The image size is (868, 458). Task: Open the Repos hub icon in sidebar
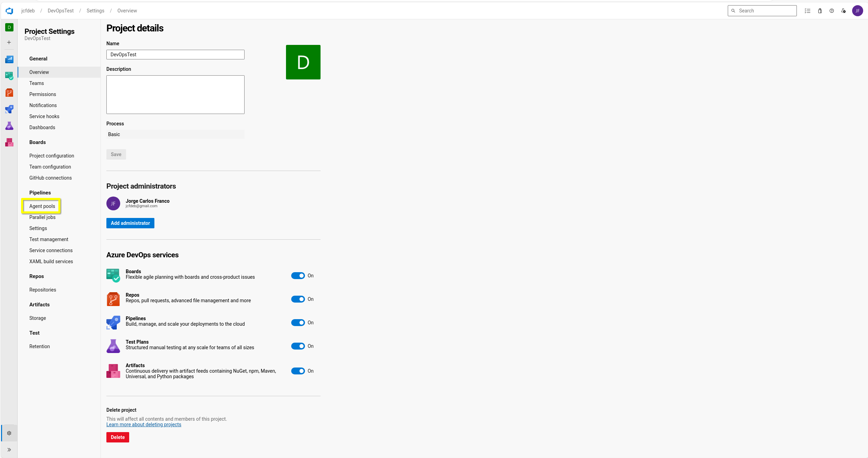tap(9, 93)
